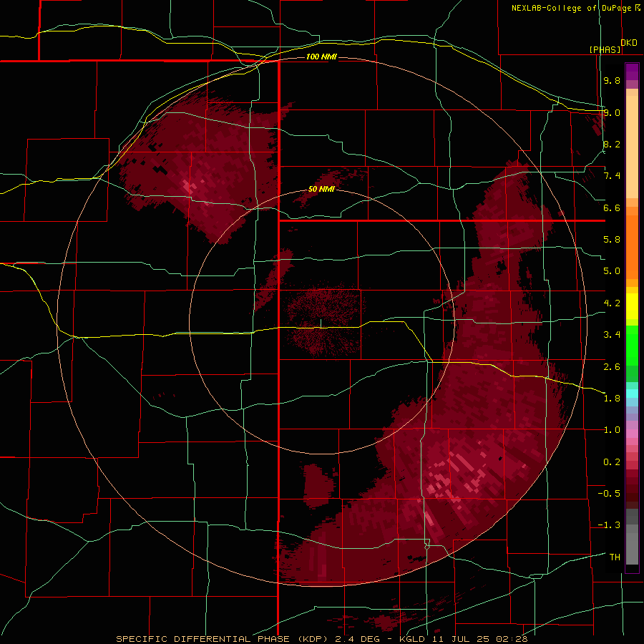Screen dimensions: 644x644
Task: Click the NEXLAB-College of DuPage credit text
Action: [x=571, y=8]
